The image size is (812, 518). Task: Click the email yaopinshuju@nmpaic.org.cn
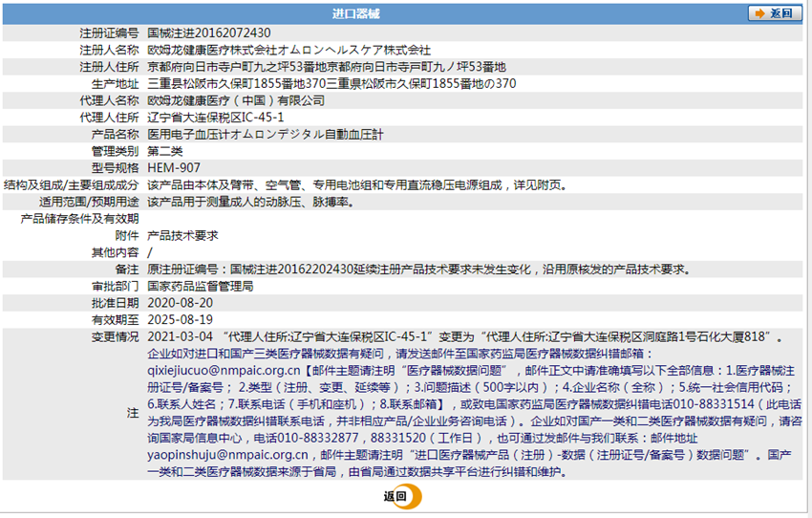point(228,455)
